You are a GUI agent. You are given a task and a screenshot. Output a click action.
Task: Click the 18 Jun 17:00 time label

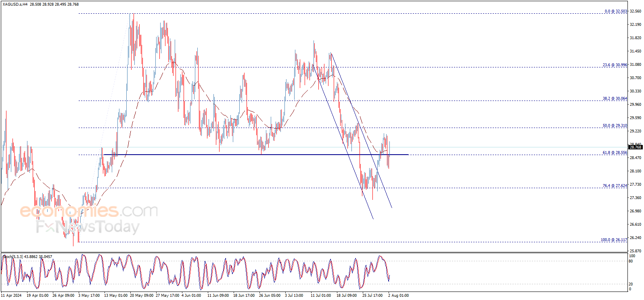244,296
